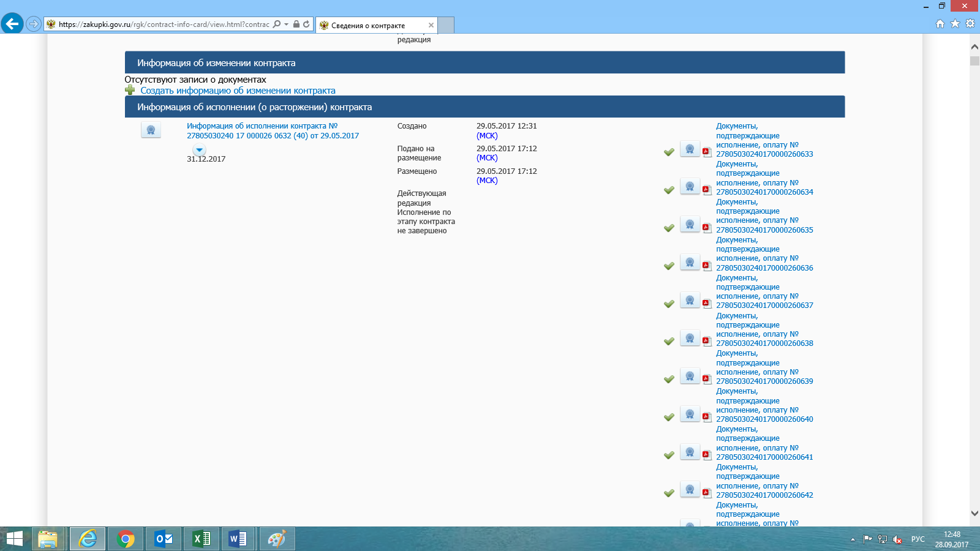Switch input language via РУС indicator

(x=918, y=539)
